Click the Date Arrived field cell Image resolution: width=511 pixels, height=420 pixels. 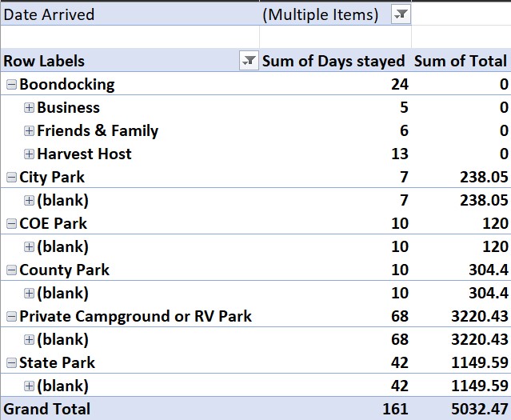click(50, 14)
